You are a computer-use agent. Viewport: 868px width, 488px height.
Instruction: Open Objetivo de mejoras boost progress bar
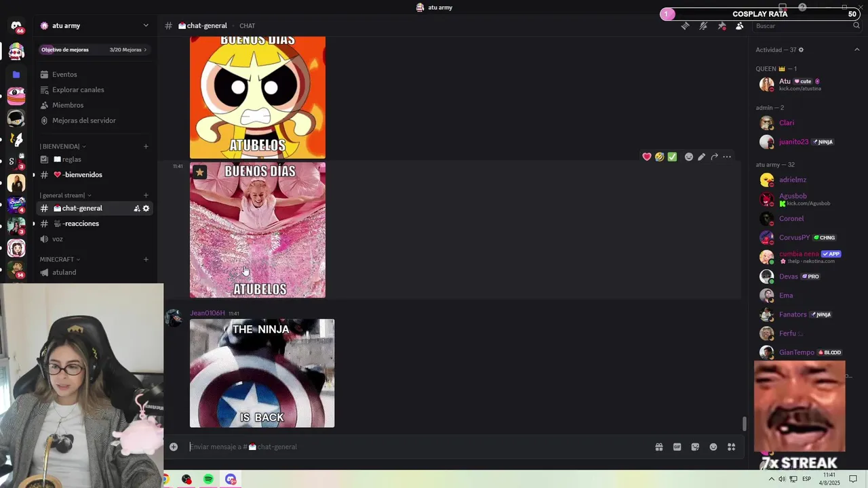pos(95,49)
